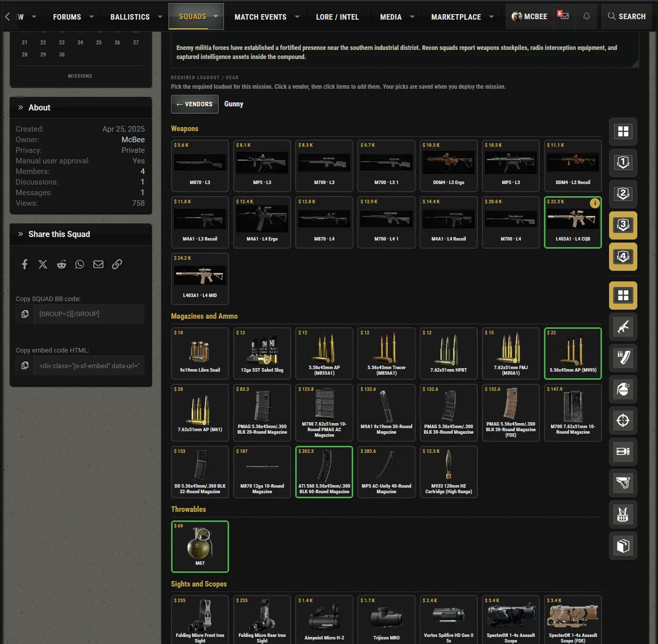Open the notifications bell
This screenshot has width=658, height=644.
point(586,16)
